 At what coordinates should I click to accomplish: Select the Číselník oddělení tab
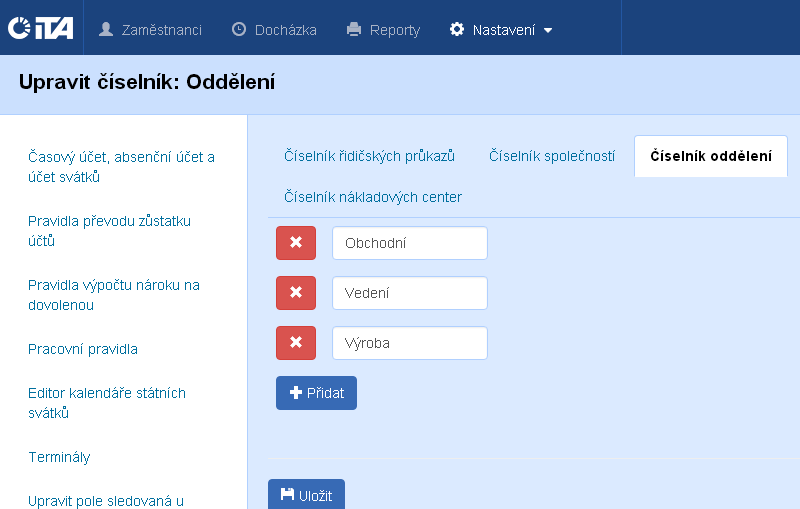710,156
